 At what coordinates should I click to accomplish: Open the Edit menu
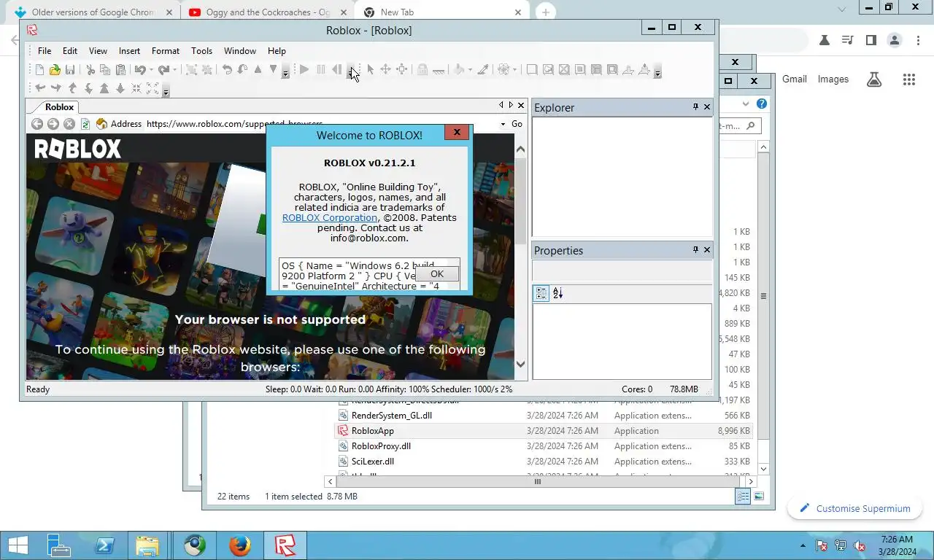coord(70,51)
